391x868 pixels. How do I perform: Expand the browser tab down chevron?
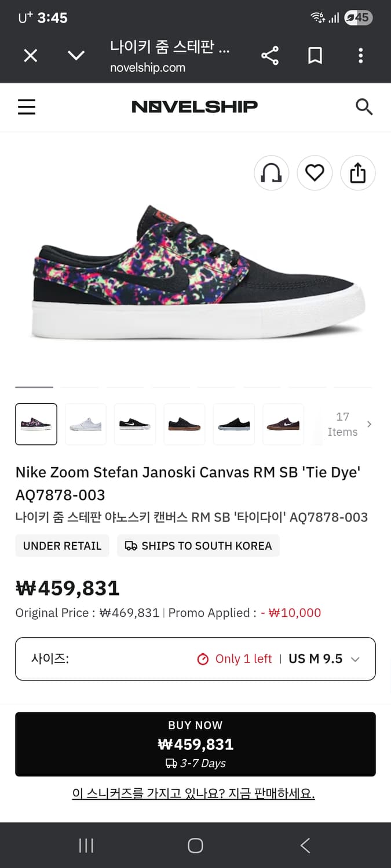click(x=76, y=56)
